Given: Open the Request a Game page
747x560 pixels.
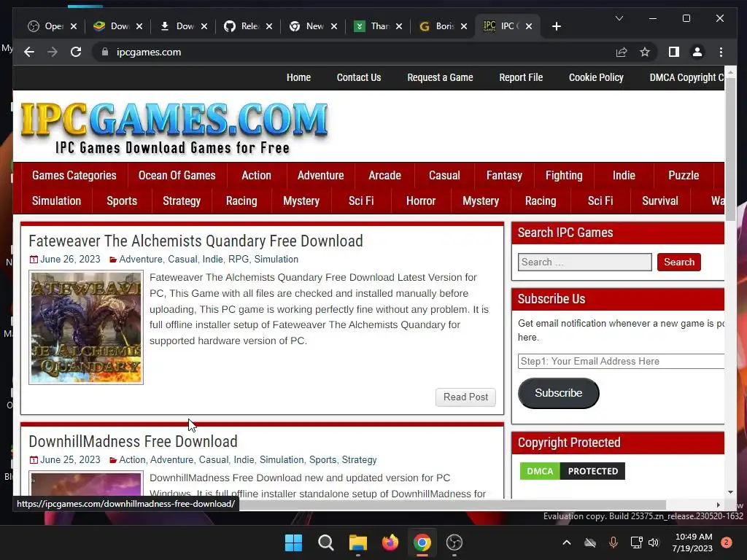Looking at the screenshot, I should click(440, 77).
